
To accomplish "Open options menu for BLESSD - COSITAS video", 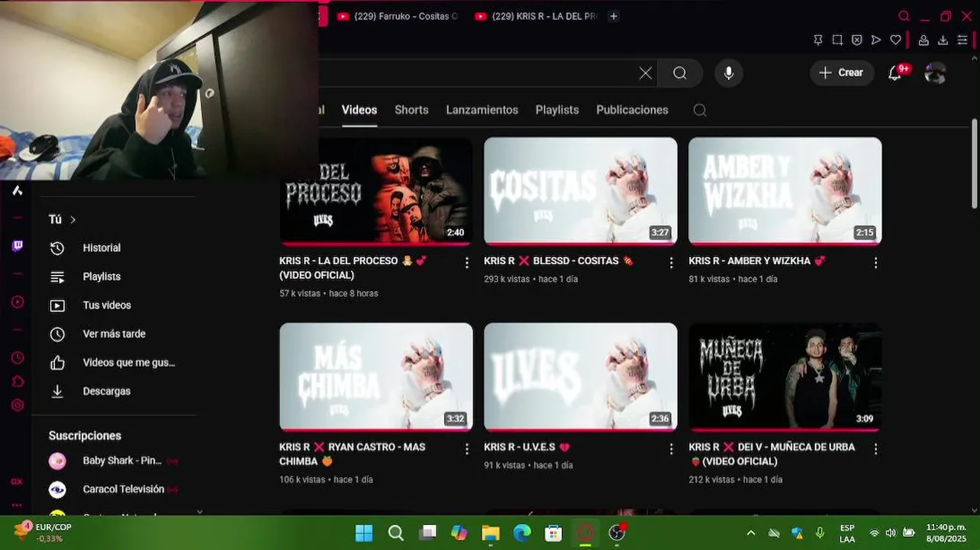I will (x=671, y=262).
